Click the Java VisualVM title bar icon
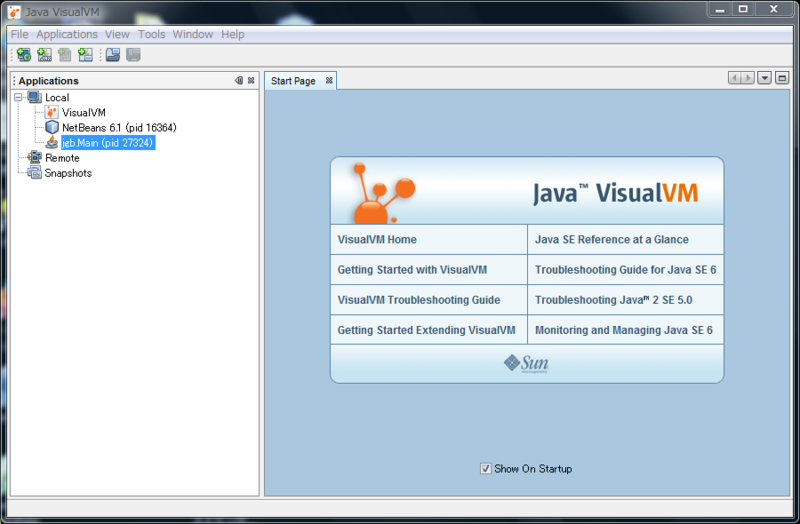Image resolution: width=800 pixels, height=524 pixels. 14,11
